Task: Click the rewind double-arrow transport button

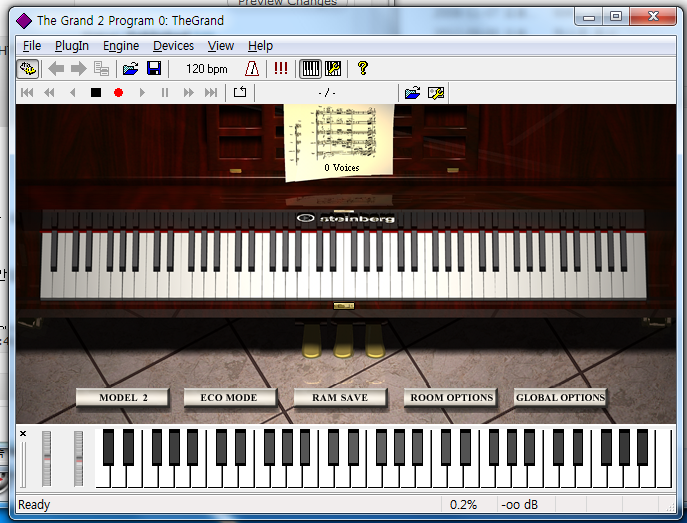Action: click(x=49, y=92)
